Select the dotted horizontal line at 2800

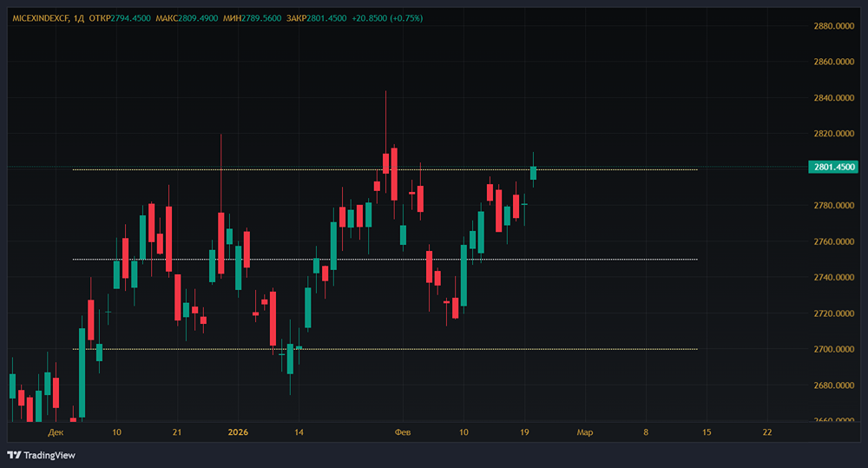click(x=385, y=169)
